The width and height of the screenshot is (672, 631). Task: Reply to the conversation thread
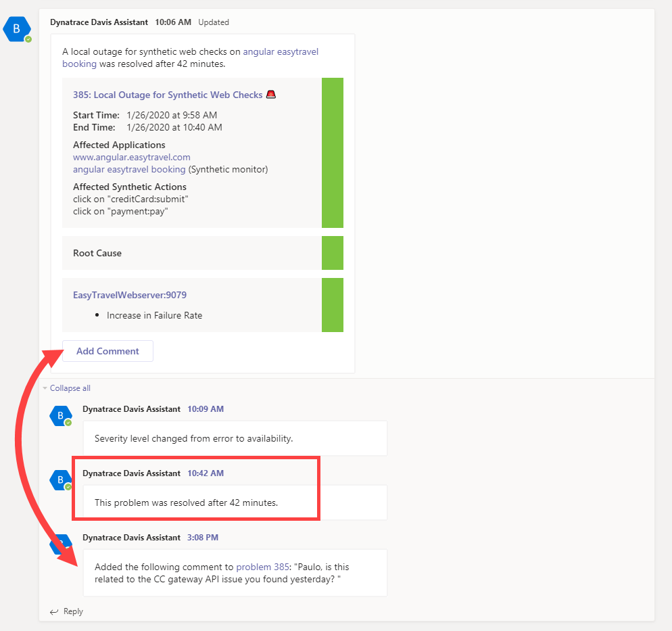click(66, 611)
